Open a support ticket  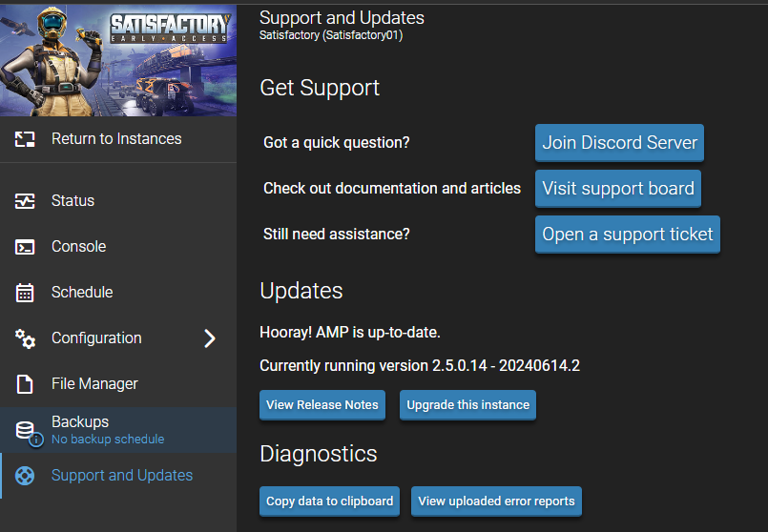tap(628, 234)
